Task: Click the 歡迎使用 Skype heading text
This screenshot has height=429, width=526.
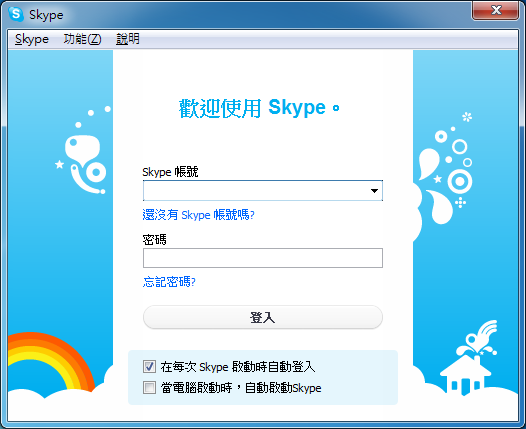Action: [x=259, y=108]
